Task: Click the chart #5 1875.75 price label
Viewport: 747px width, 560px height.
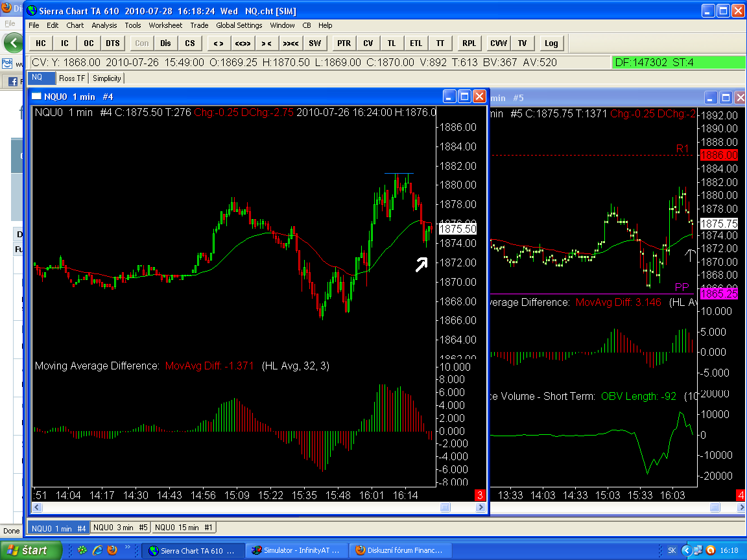Action: click(x=719, y=224)
